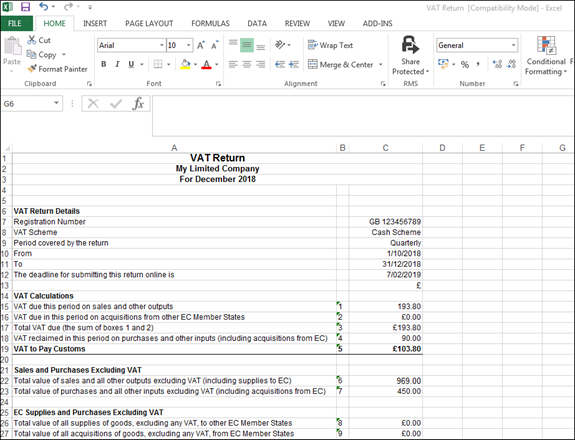Center text horizontally

point(247,65)
